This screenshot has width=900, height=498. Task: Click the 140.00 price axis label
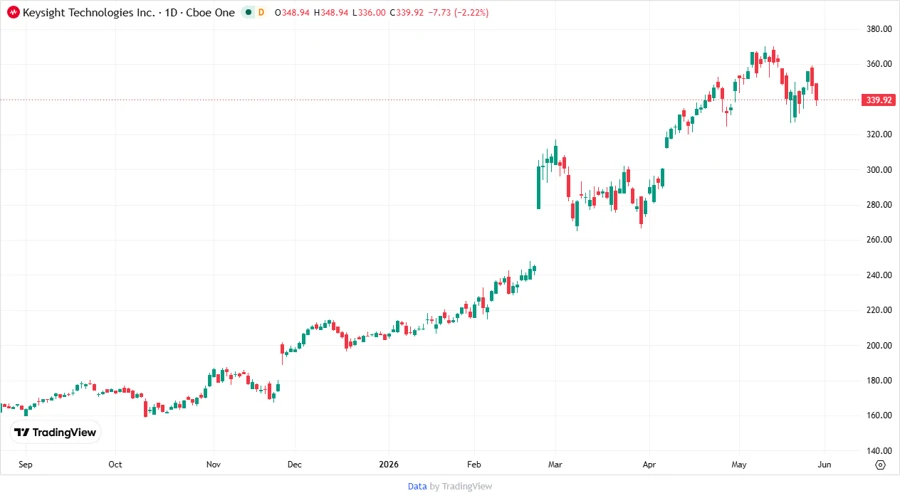(879, 451)
